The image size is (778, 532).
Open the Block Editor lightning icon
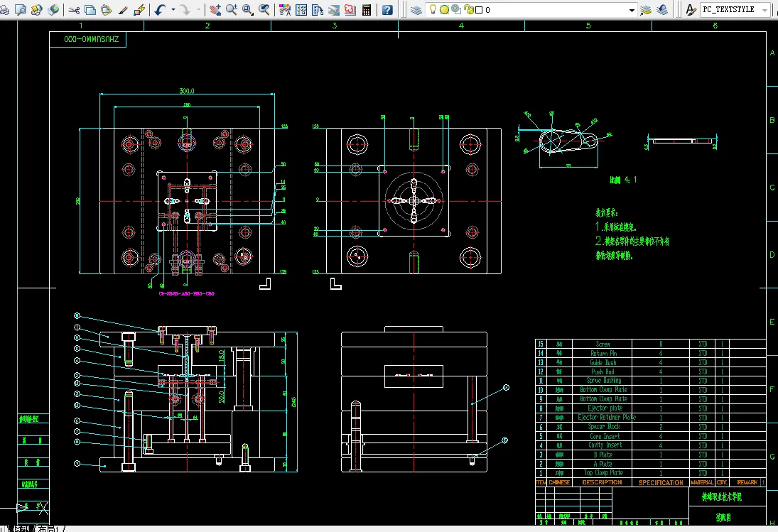139,9
